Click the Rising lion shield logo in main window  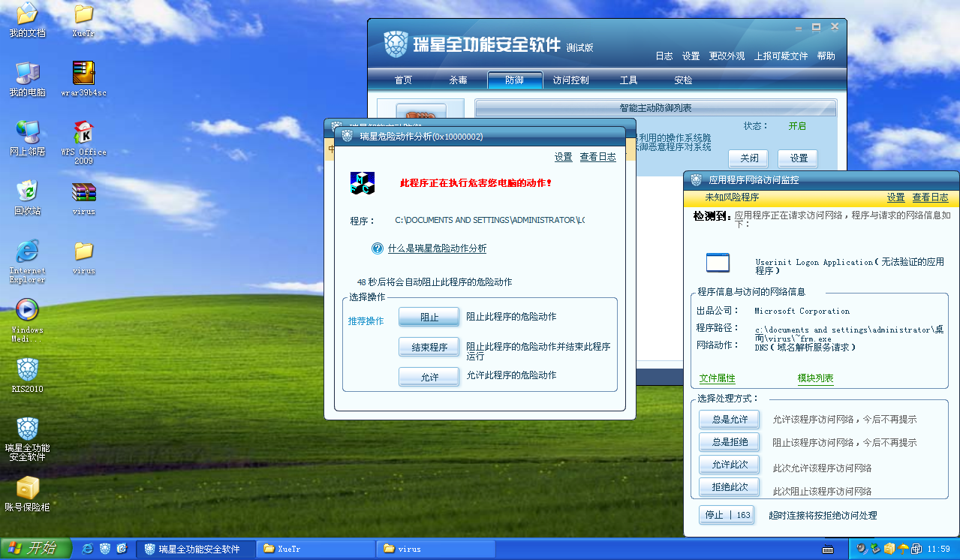click(x=395, y=44)
